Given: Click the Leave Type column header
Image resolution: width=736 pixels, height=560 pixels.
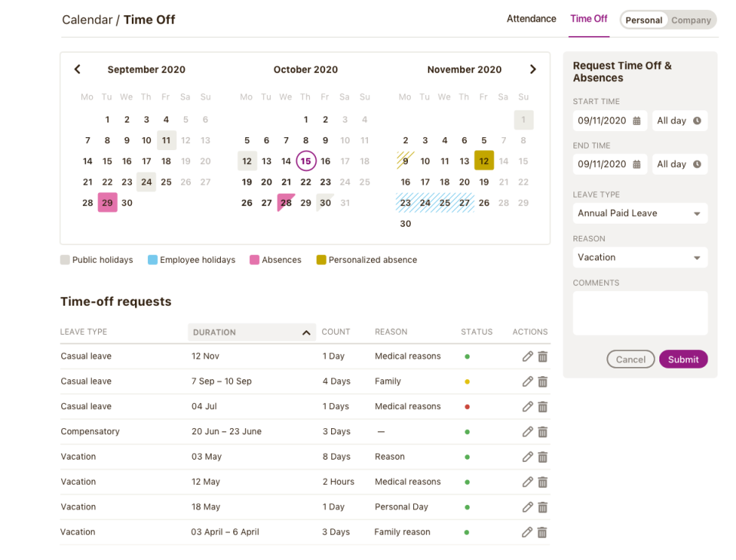Looking at the screenshot, I should (84, 332).
